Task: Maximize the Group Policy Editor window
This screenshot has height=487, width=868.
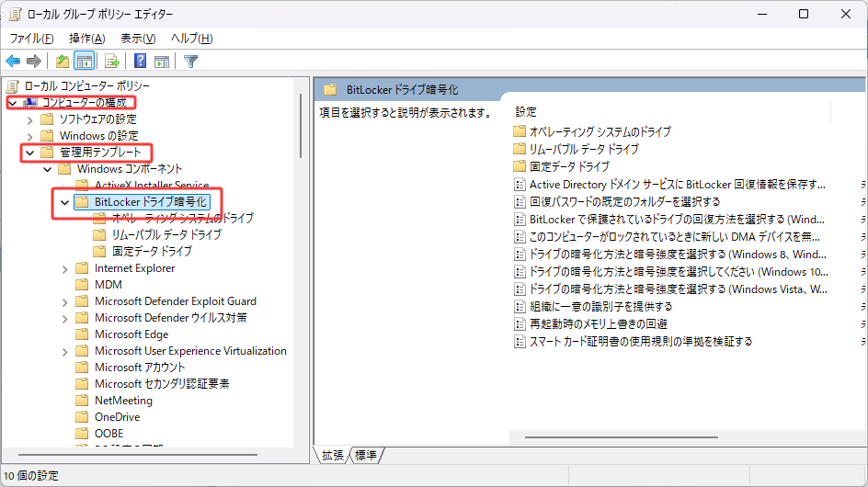Action: click(804, 14)
